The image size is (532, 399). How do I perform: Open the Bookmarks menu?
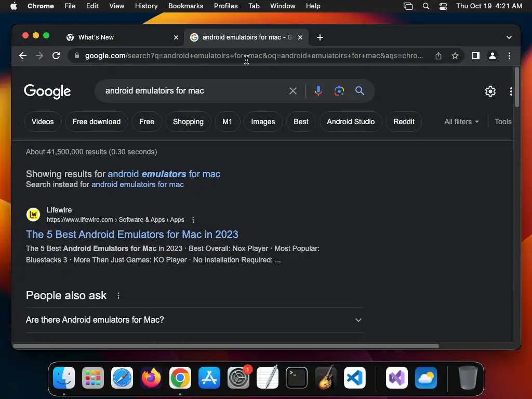[x=185, y=6]
